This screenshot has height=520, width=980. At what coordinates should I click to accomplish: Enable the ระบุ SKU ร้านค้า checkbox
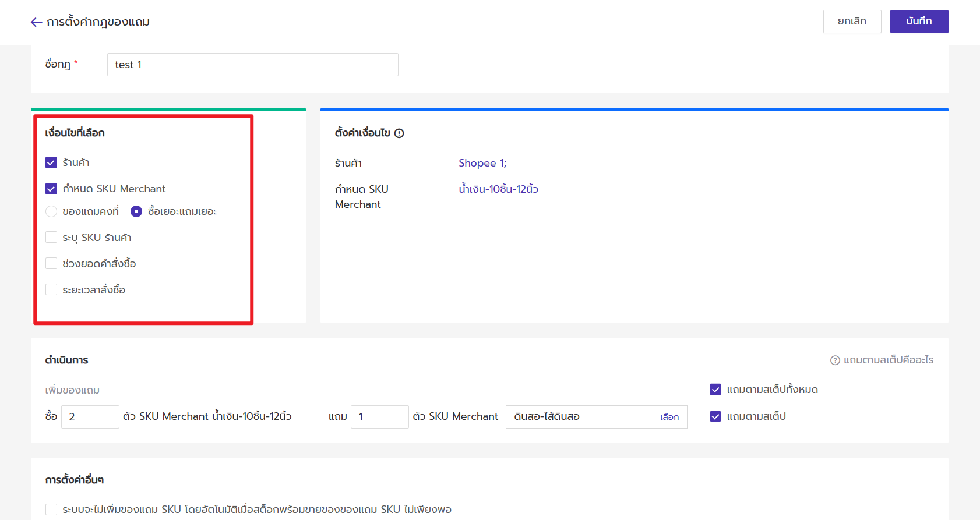click(x=51, y=238)
